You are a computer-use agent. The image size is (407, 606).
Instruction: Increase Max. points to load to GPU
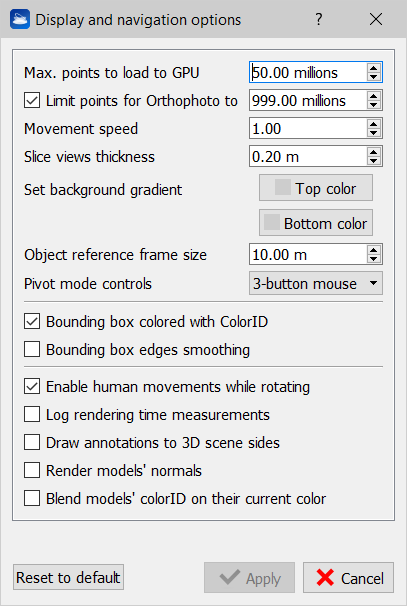tap(373, 68)
